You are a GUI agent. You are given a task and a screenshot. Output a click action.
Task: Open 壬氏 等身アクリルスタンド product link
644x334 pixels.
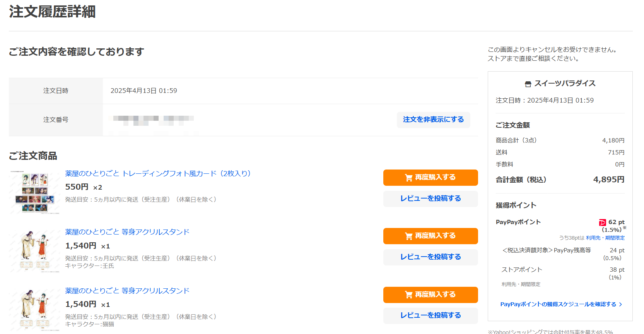(127, 232)
